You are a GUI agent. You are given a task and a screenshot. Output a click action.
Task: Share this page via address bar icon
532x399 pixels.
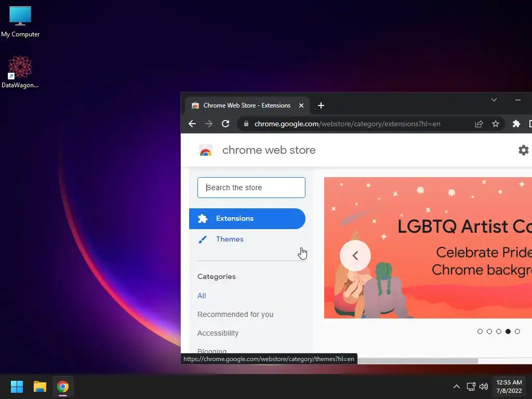click(478, 124)
